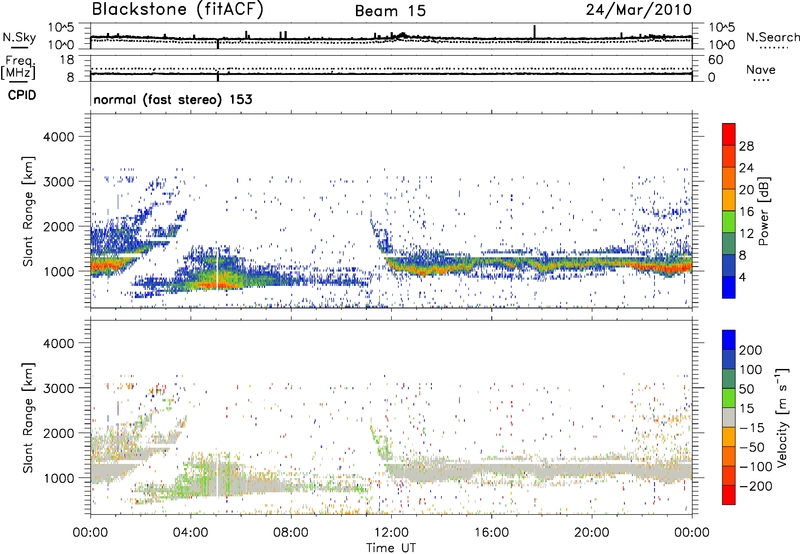Select the "08:00" time axis label
Screen dimensions: 800x554
[x=291, y=533]
